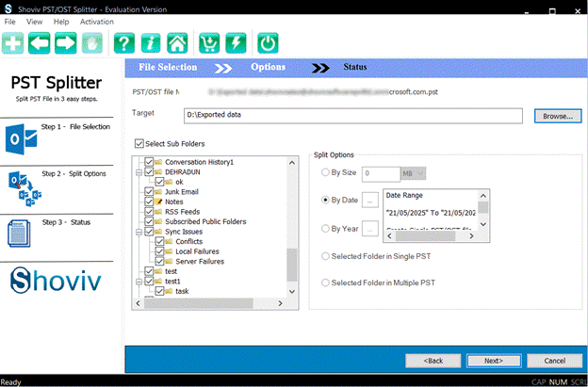Click the File Selection wizard step header
The height and width of the screenshot is (387, 588).
(x=168, y=67)
